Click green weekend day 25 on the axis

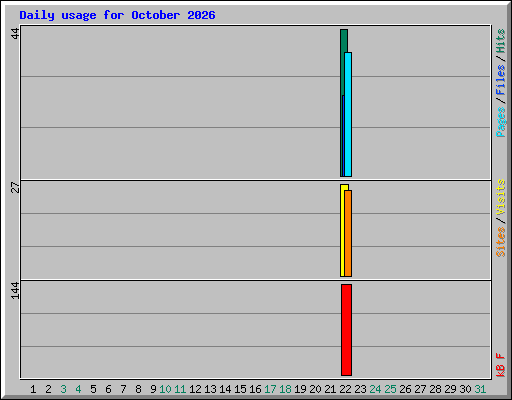point(390,389)
